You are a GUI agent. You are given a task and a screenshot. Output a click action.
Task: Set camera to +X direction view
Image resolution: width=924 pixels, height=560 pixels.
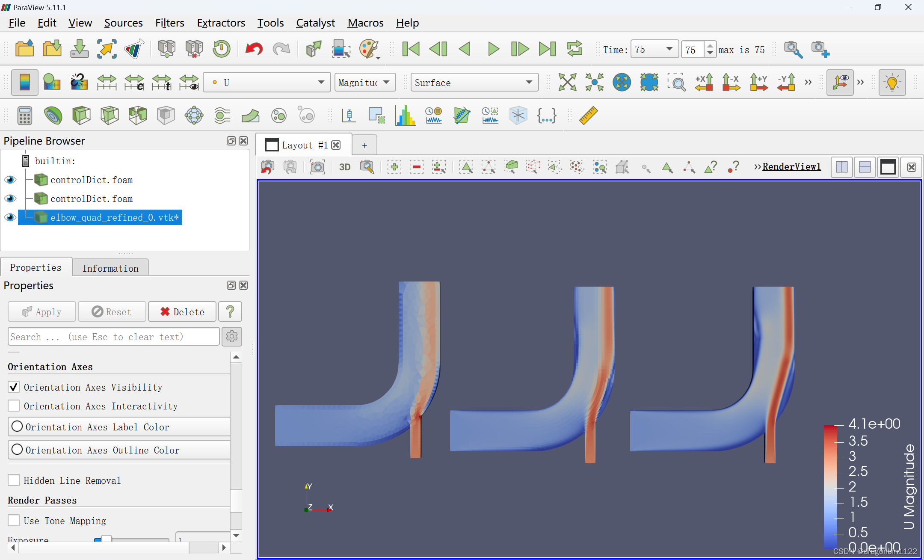click(x=704, y=82)
